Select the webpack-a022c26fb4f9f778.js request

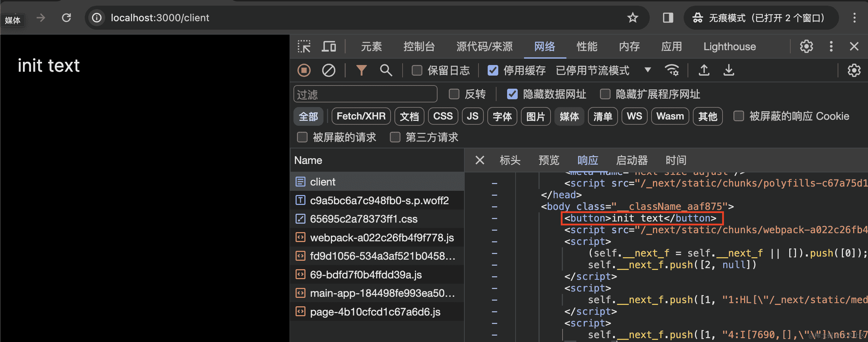click(382, 237)
